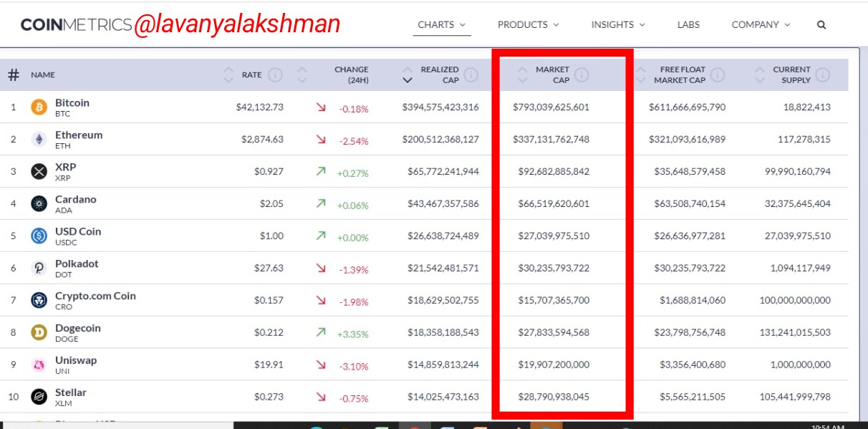Click info icon beside Current Supply header
The height and width of the screenshot is (429, 868).
coord(823,74)
